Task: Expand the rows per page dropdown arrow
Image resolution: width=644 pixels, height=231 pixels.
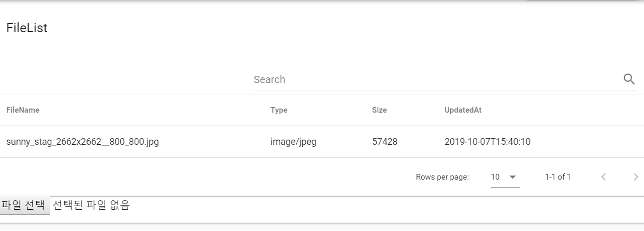Action: pyautogui.click(x=512, y=177)
